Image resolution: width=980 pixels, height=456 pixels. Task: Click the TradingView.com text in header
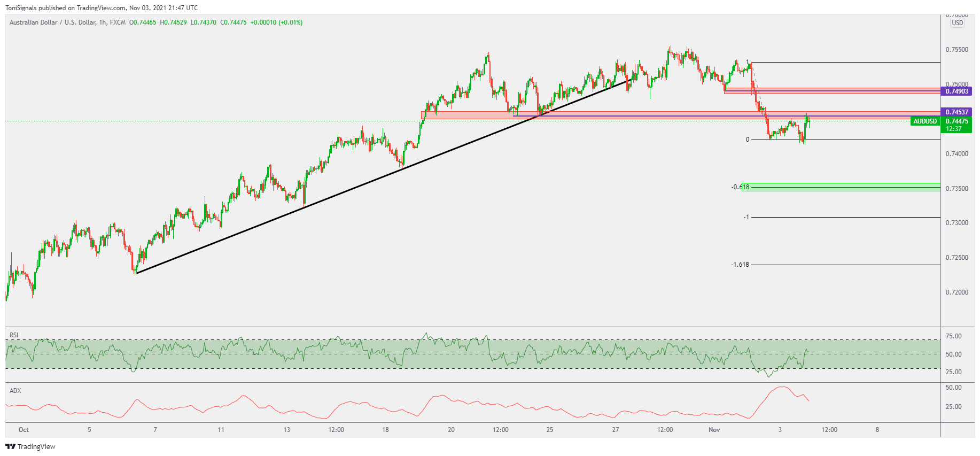[x=101, y=8]
